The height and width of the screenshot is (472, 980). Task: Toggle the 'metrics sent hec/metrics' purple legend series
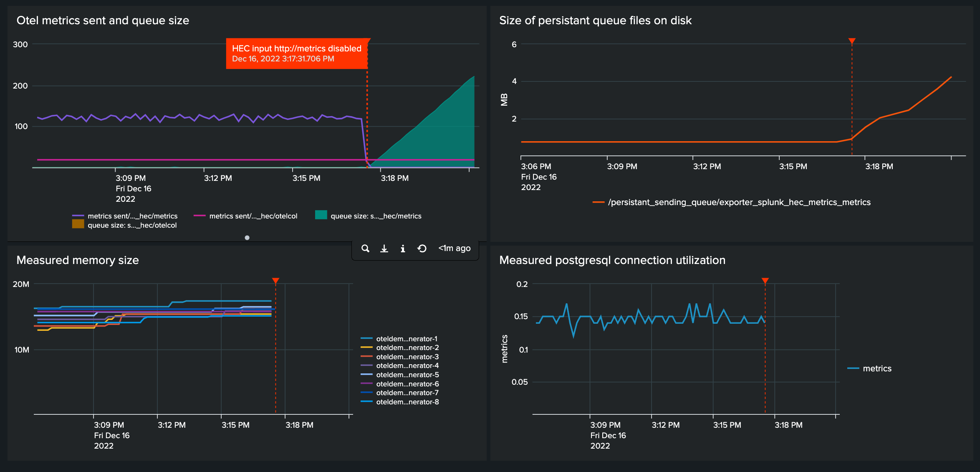132,216
